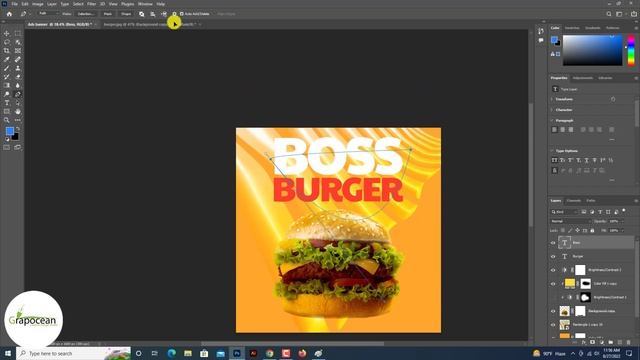Toggle layer filter on/off switch
Screen dimensions: 640x360
coord(624,211)
